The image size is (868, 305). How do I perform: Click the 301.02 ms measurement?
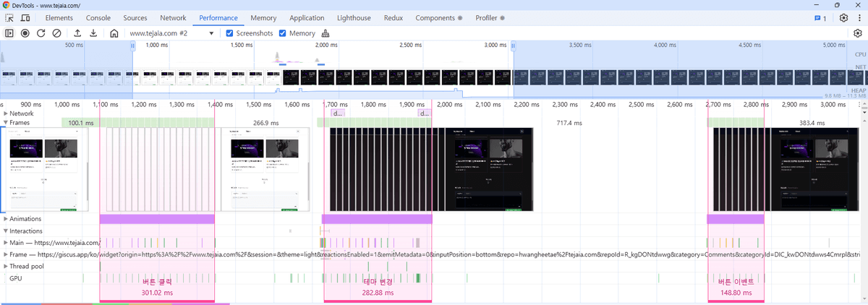(157, 293)
